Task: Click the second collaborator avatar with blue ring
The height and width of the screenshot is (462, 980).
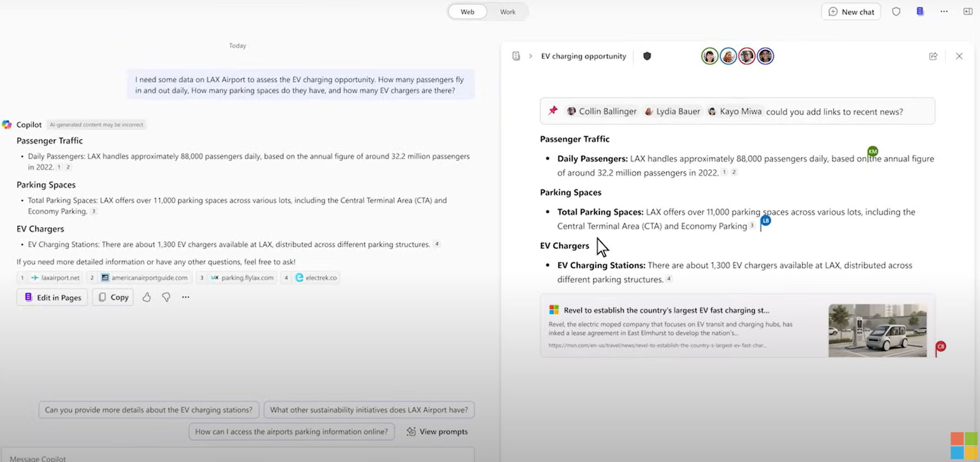Action: pyautogui.click(x=728, y=56)
